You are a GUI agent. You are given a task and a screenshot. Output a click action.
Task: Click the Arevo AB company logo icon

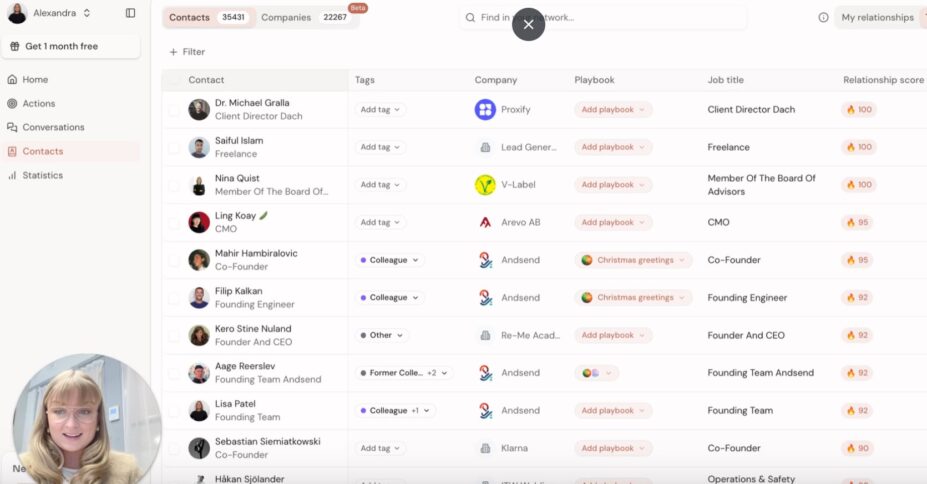pyautogui.click(x=485, y=222)
